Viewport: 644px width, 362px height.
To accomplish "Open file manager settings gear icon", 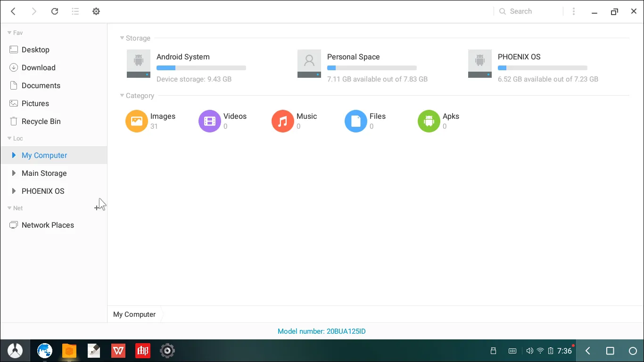I will pos(96,11).
